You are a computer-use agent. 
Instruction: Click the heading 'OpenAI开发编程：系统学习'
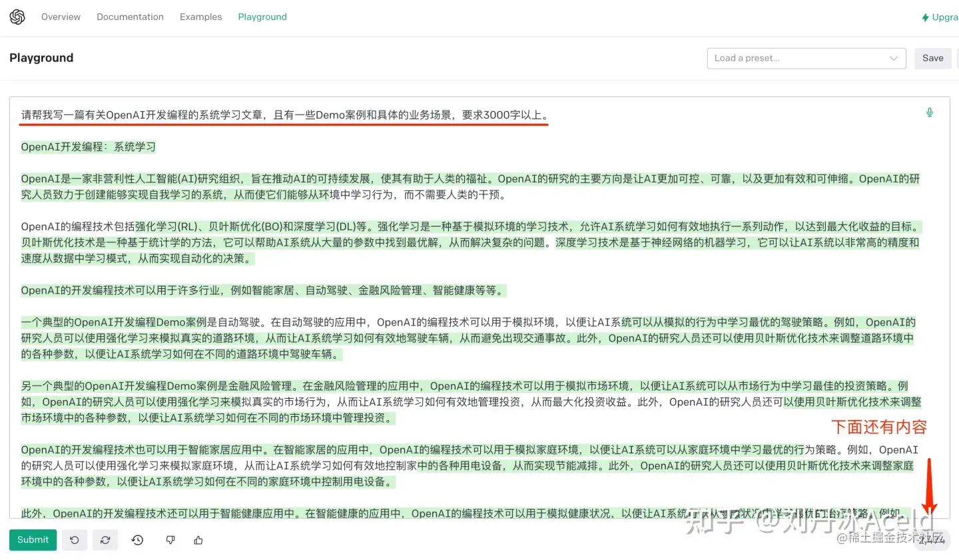[x=88, y=146]
